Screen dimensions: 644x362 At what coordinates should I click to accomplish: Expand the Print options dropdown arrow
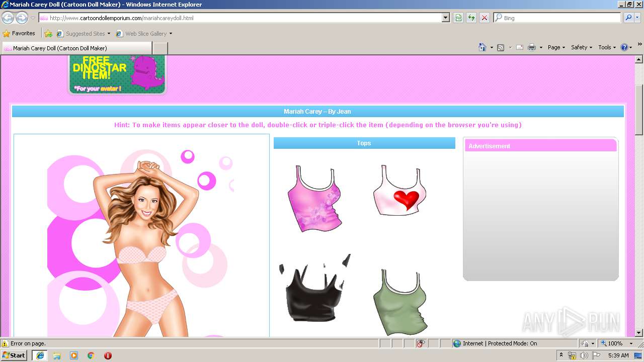click(x=541, y=47)
